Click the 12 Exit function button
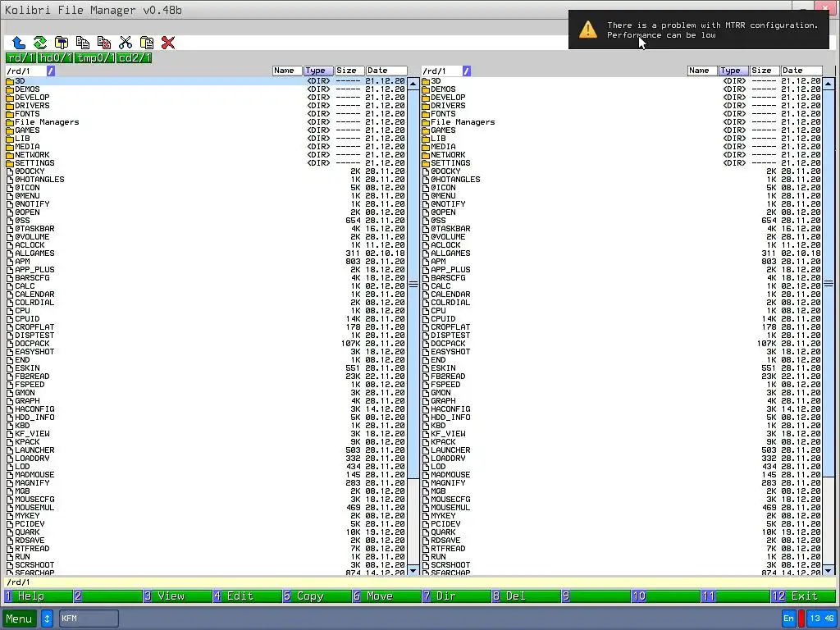Image resolution: width=840 pixels, height=630 pixels. [803, 596]
